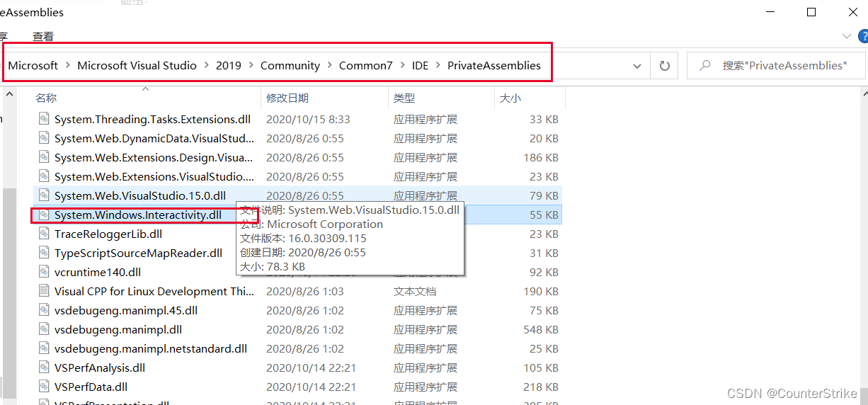This screenshot has height=405, width=868.
Task: Navigate to Microsoft breadcrumb folder
Action: click(33, 65)
